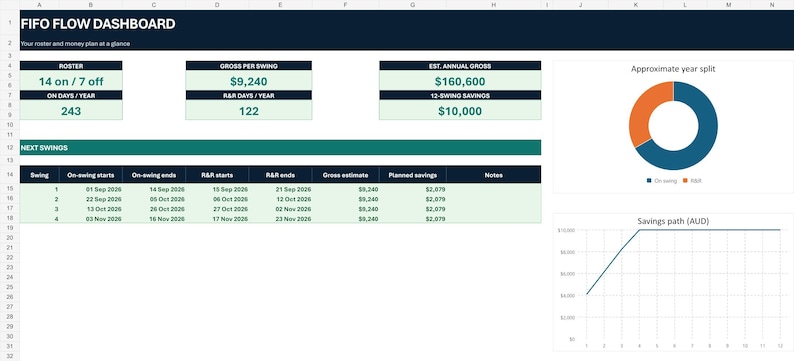
Task: Select the R&R DAYS / YEAR label
Action: tap(249, 96)
